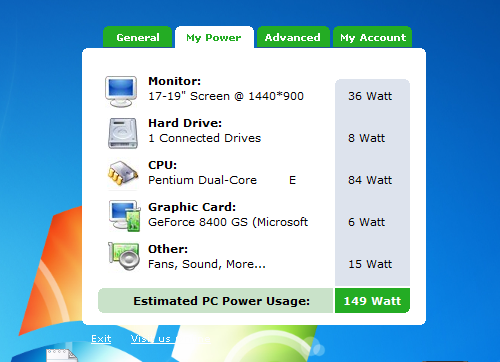Click the 1 Connected Drives text
The image size is (500, 362).
(205, 138)
